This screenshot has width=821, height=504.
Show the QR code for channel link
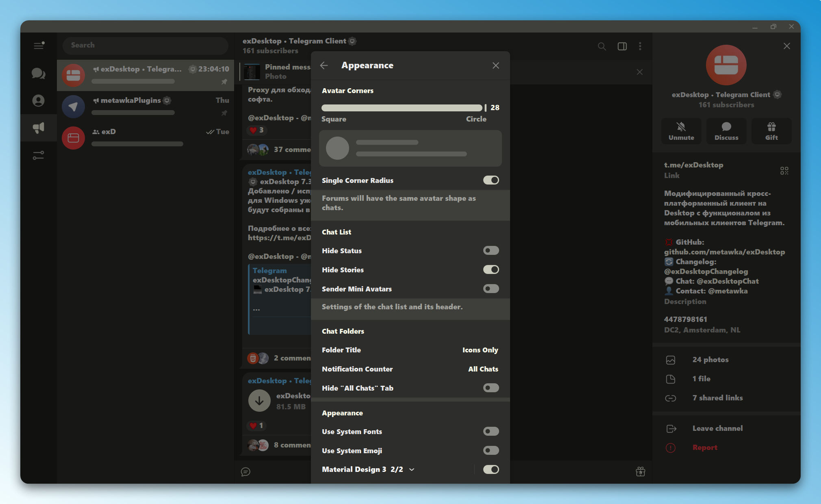pyautogui.click(x=784, y=171)
